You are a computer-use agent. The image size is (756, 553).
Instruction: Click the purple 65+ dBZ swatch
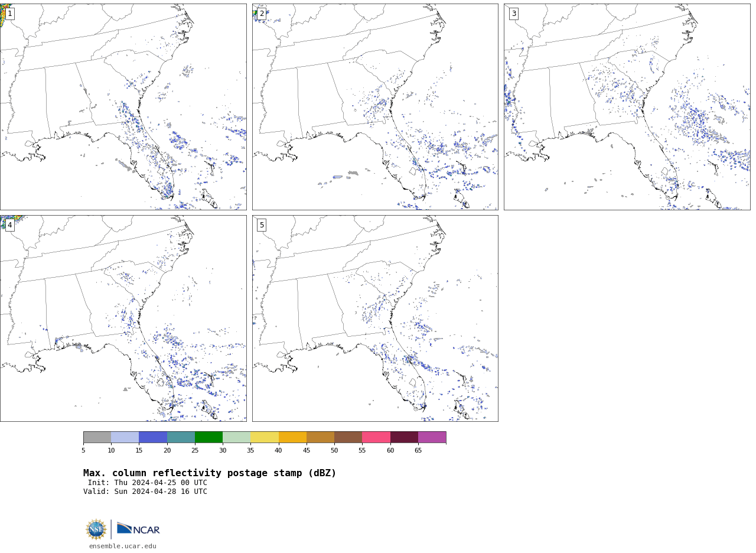[432, 437]
